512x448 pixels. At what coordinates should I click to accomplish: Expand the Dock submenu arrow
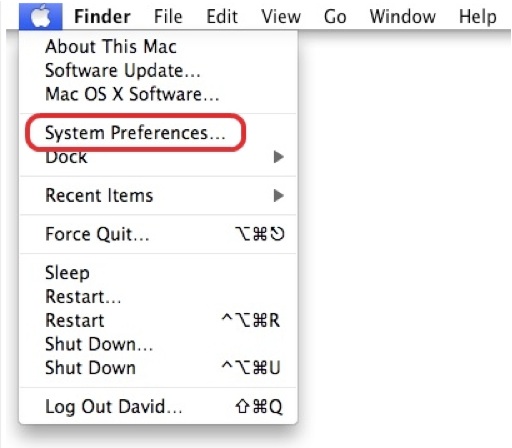(278, 157)
